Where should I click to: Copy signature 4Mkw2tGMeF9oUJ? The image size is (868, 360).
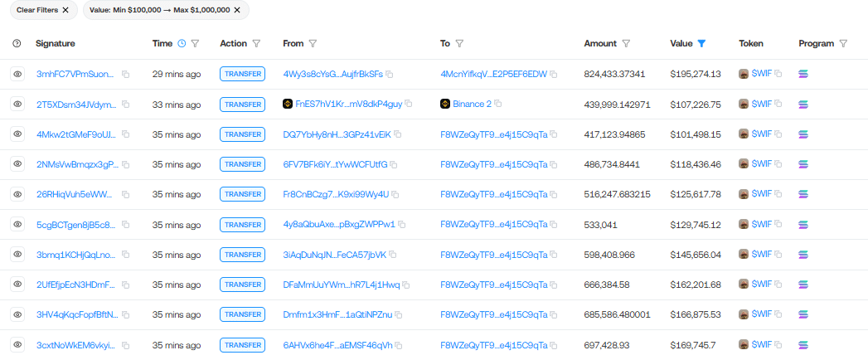(x=126, y=134)
